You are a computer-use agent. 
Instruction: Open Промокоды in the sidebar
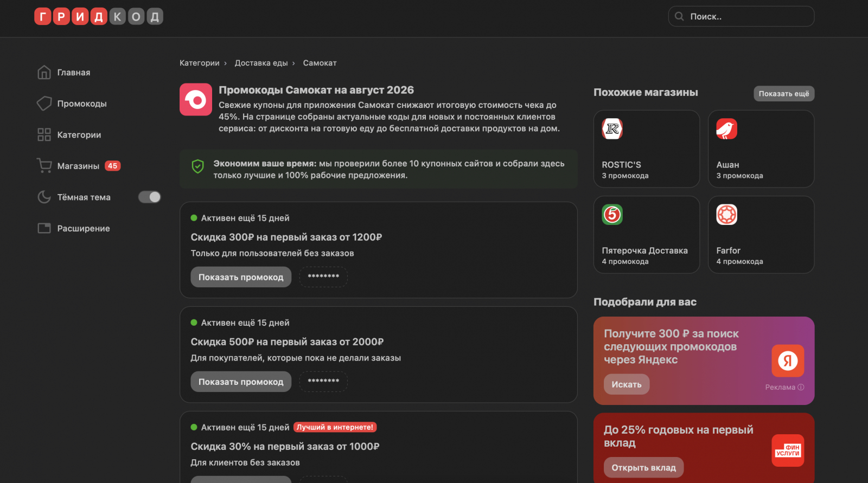coord(82,104)
